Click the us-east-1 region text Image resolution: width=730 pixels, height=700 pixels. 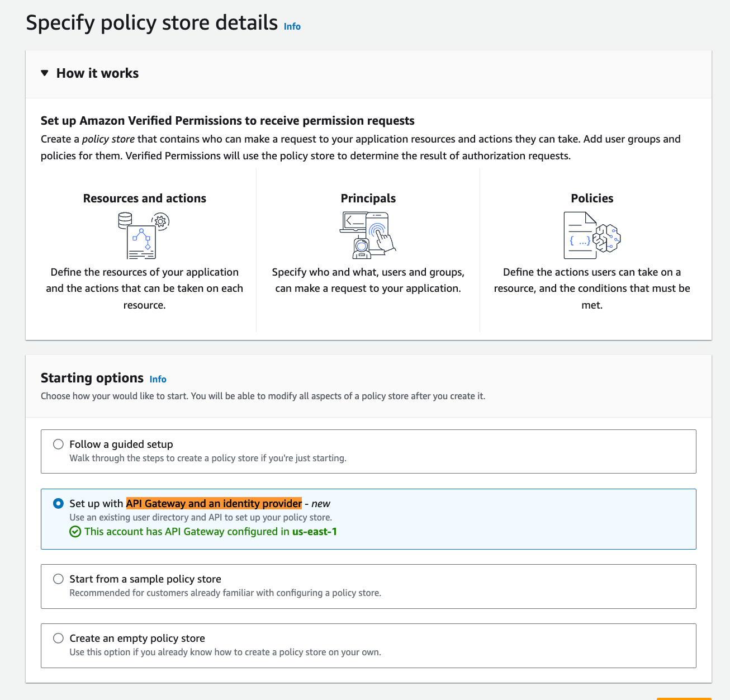[x=315, y=532]
